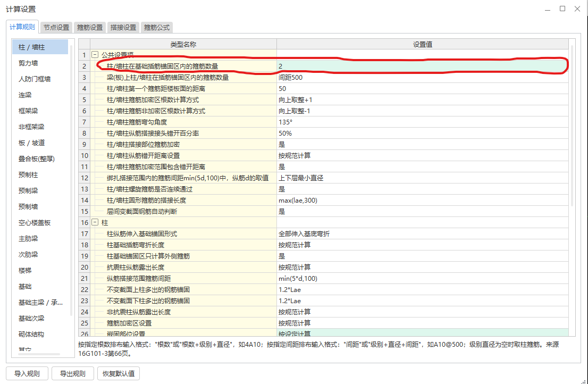Screen dimensions: 588x384
Task: Click 1.2*Lae for 不变截面下柱多出的钢筋锚固
Action: (x=423, y=300)
